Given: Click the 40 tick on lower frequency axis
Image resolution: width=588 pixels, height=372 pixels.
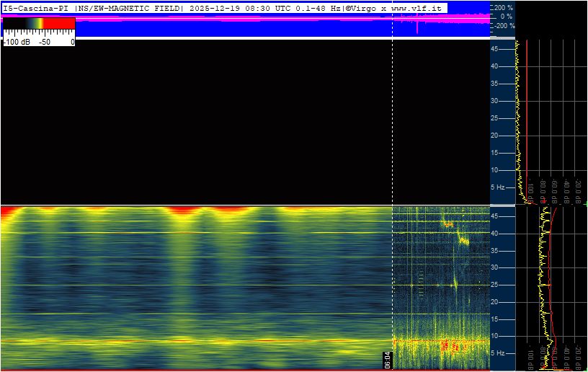Looking at the screenshot, I should coord(494,234).
